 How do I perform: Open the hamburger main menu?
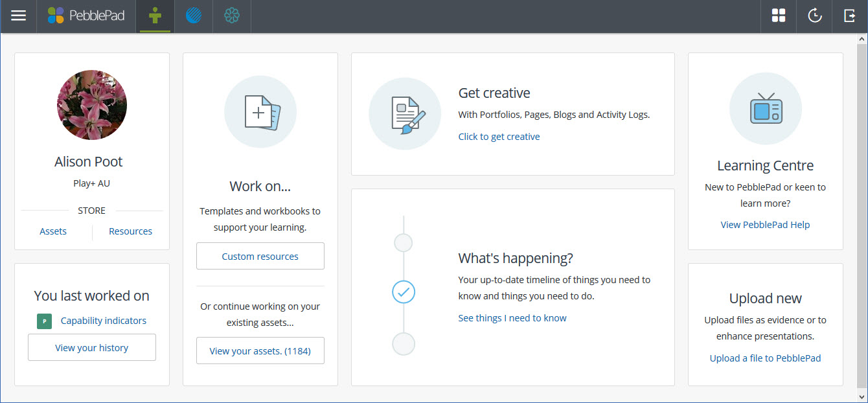pos(19,16)
